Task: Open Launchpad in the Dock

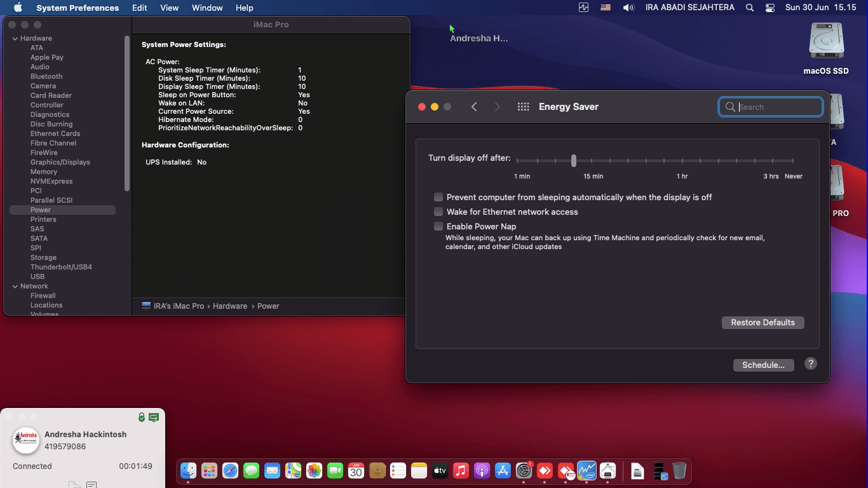Action: pyautogui.click(x=209, y=471)
